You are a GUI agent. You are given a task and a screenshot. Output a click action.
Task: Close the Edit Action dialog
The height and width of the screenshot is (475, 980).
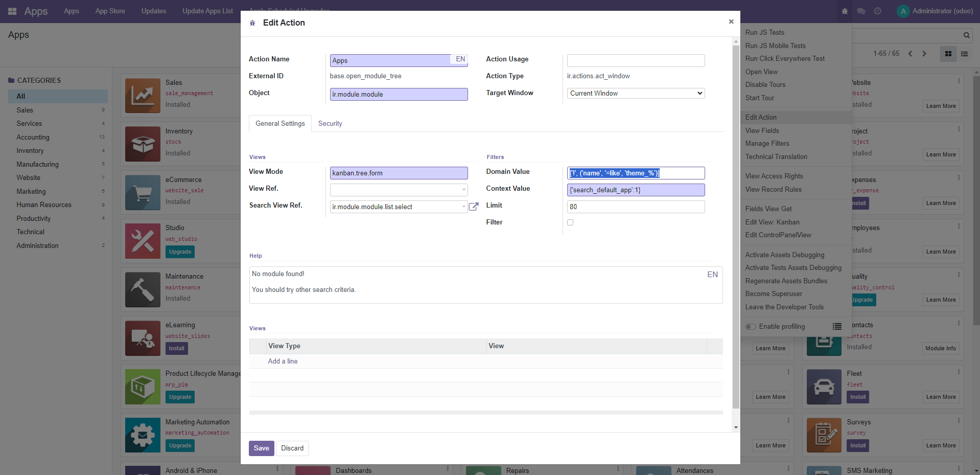tap(731, 21)
